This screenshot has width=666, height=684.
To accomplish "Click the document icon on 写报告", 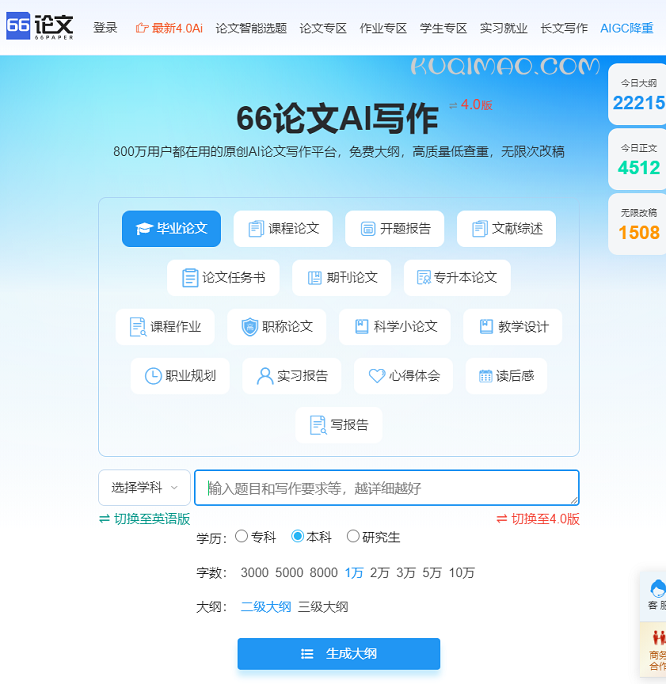I will (318, 425).
